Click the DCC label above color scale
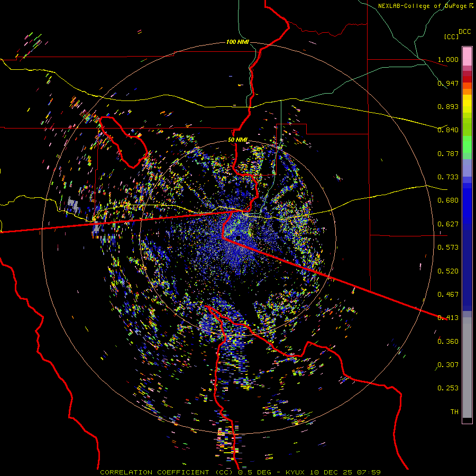This screenshot has height=476, width=476. [464, 32]
